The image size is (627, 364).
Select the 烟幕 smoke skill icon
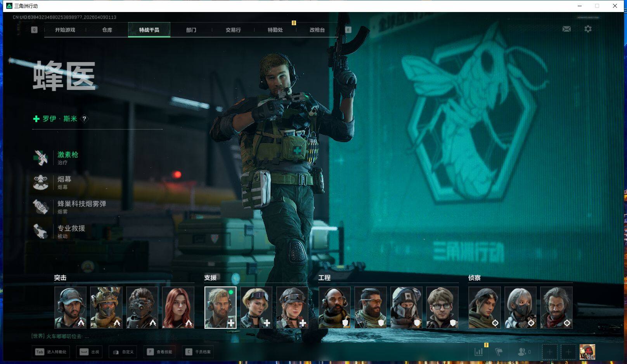[x=41, y=182]
